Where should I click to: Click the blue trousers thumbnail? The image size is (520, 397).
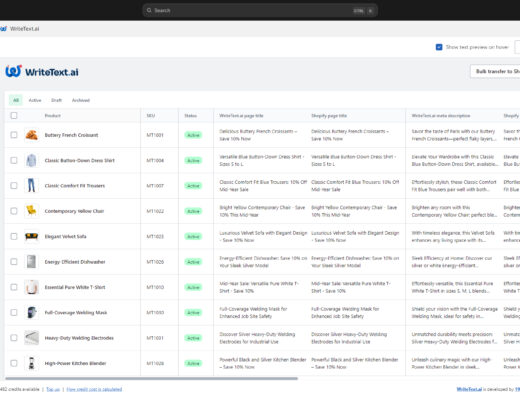[31, 186]
